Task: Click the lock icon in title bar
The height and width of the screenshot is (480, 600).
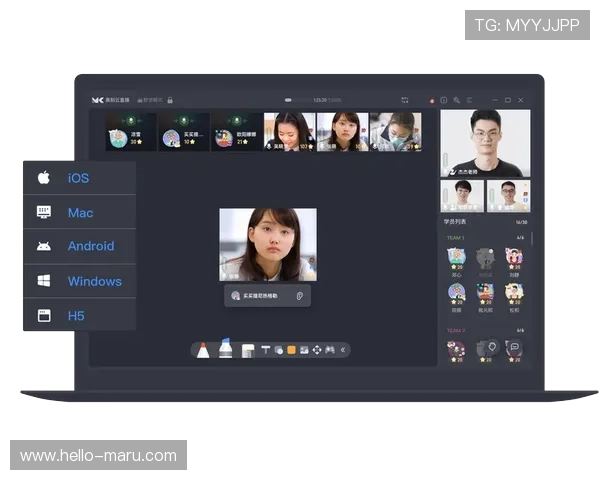Action: [170, 100]
